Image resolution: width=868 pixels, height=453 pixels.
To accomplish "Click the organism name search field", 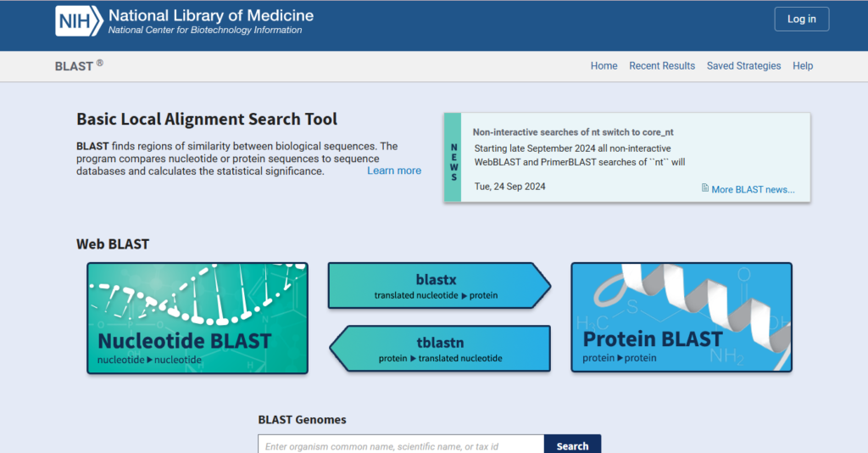I will pos(400,446).
